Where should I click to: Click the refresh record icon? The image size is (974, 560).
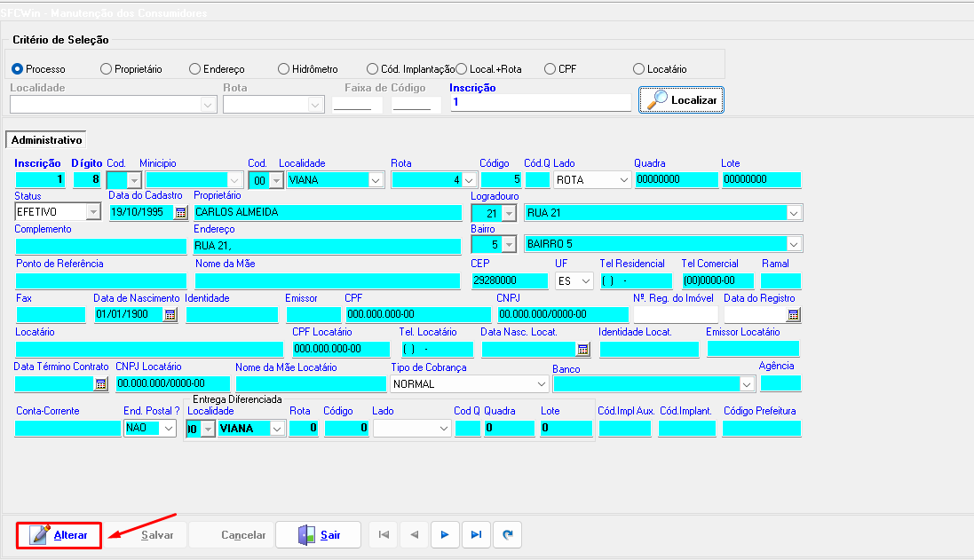point(507,535)
